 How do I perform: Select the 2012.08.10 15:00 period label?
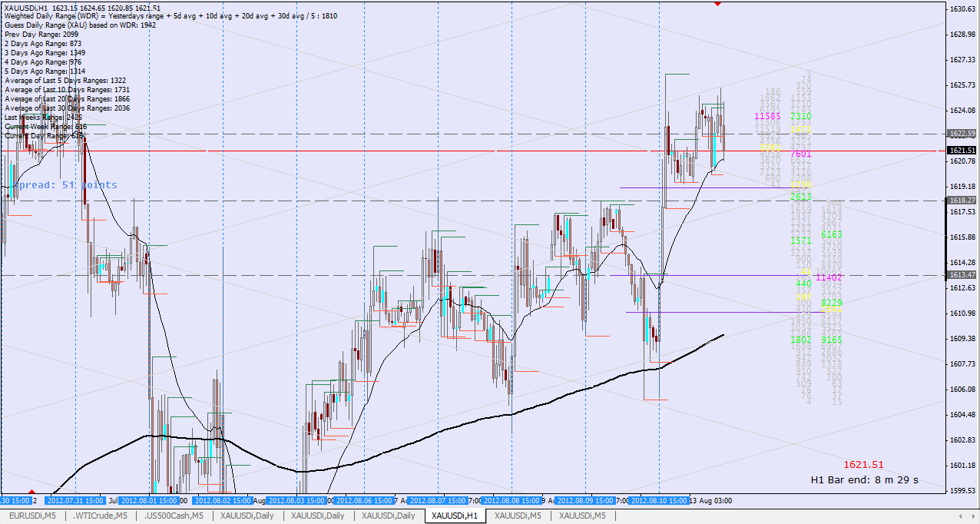[659, 500]
